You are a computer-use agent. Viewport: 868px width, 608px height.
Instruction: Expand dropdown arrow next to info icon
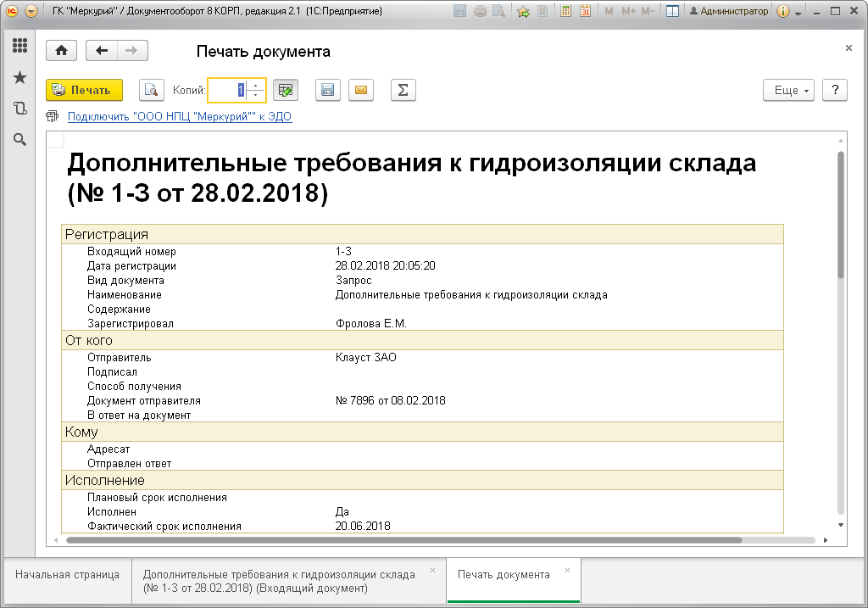(798, 12)
